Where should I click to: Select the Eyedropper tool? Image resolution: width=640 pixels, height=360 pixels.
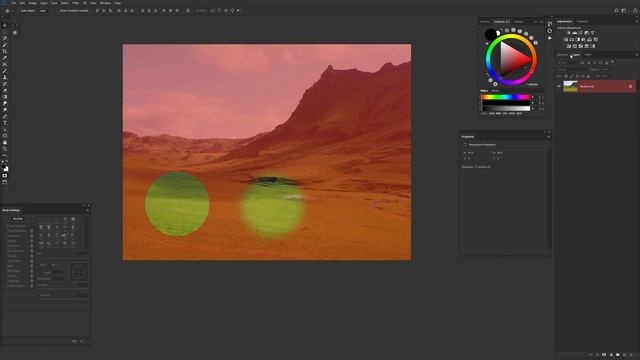pyautogui.click(x=4, y=58)
